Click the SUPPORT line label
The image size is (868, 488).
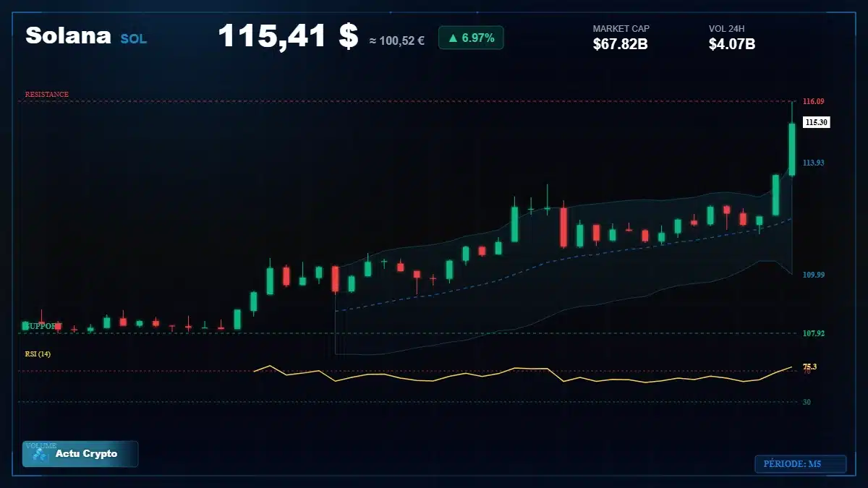tap(42, 326)
